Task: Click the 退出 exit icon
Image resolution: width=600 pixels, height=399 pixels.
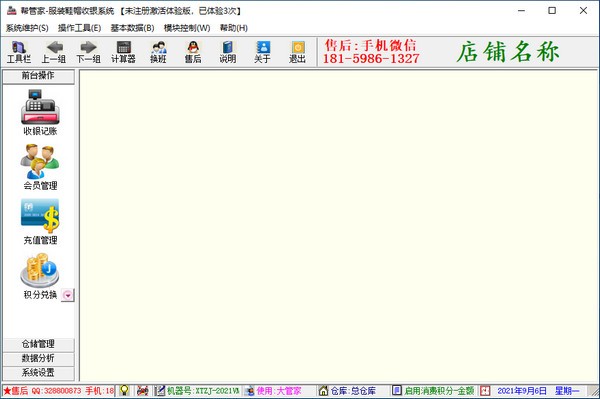Action: tap(297, 52)
